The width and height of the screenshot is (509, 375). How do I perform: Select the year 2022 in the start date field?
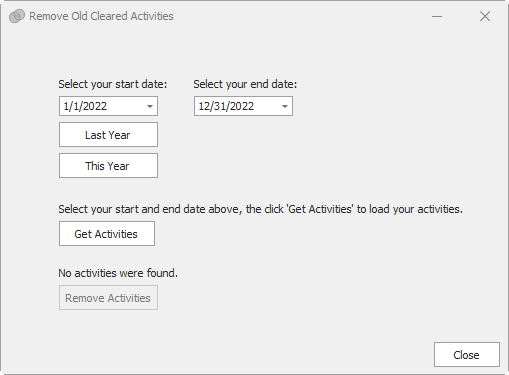click(x=94, y=106)
